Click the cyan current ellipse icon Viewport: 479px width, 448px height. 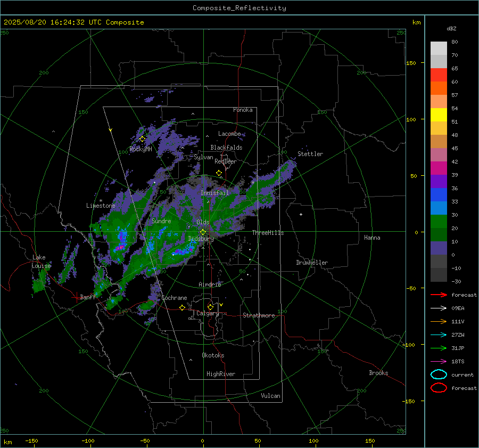[x=439, y=374]
